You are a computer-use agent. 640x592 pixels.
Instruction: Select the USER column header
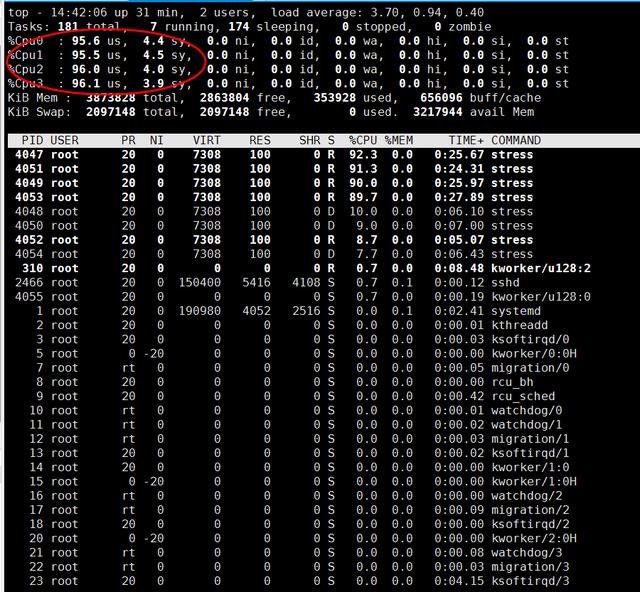64,140
